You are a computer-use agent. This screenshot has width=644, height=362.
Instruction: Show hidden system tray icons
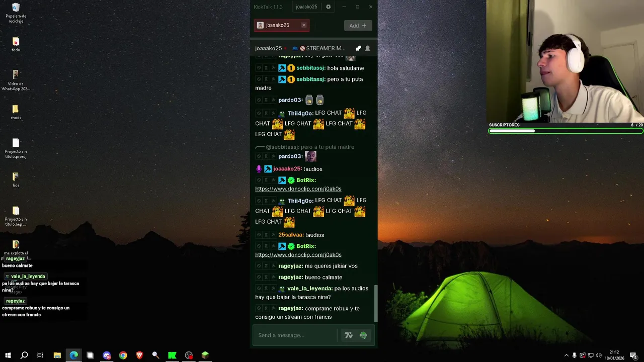coord(567,355)
